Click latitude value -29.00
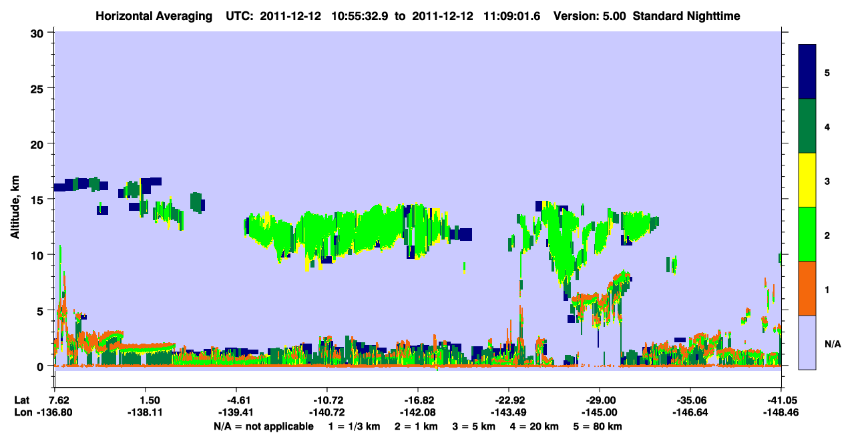 pos(600,400)
